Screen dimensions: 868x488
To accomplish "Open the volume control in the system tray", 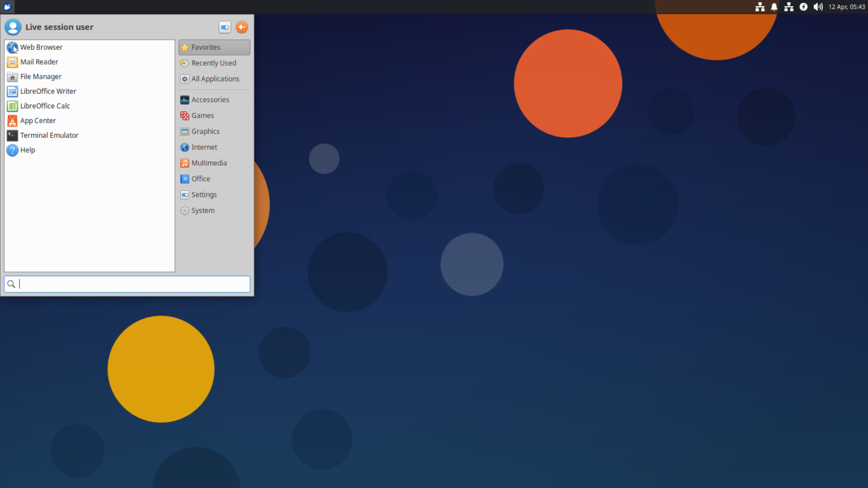I will (x=818, y=7).
